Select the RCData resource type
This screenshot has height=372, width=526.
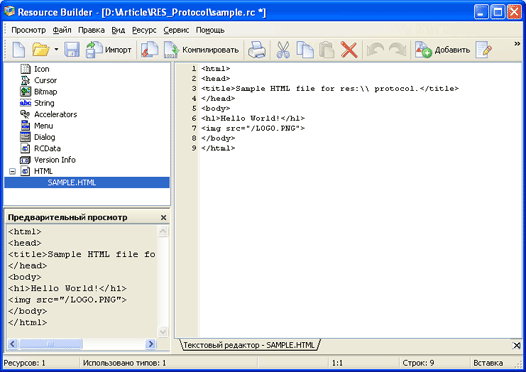(41, 149)
